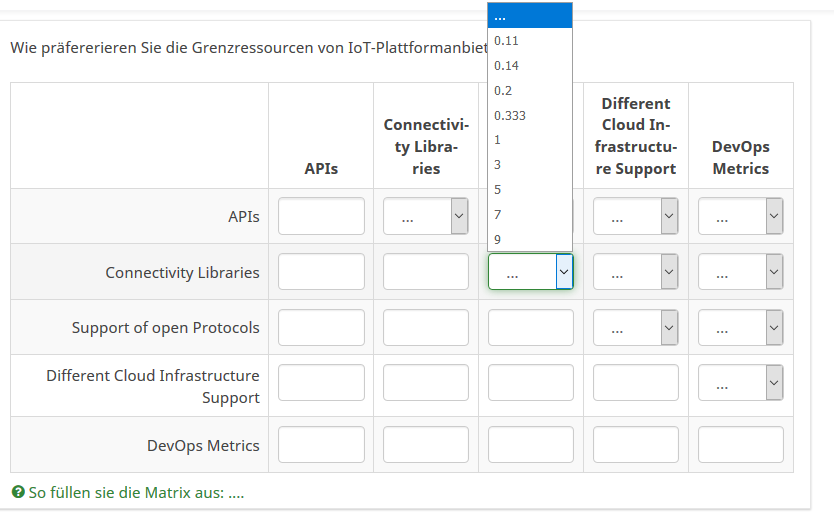The width and height of the screenshot is (834, 520).
Task: Select option 0.2 in dropdown list
Action: pyautogui.click(x=503, y=90)
